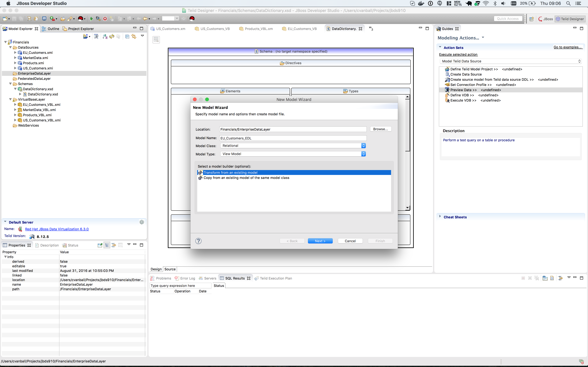This screenshot has height=367, width=588.
Task: Click the wizard help question mark icon
Action: click(x=198, y=241)
